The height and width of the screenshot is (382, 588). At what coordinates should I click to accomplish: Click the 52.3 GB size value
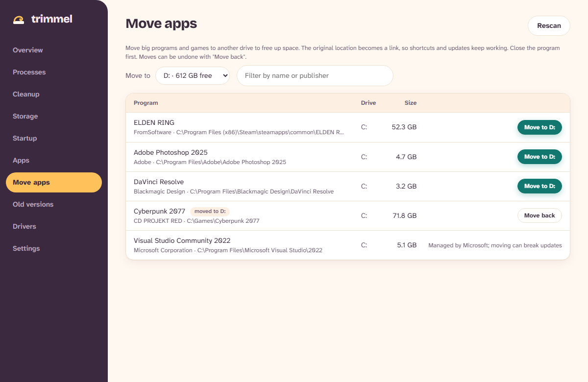(404, 127)
